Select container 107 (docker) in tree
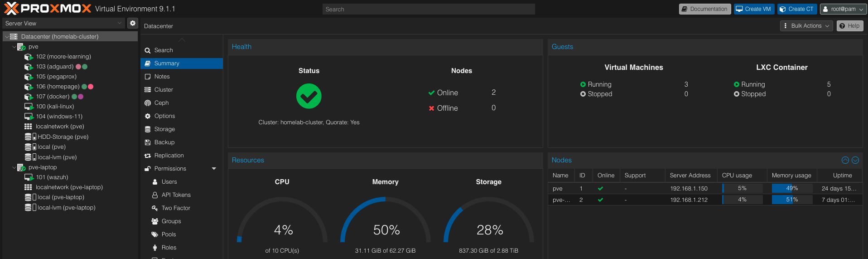 (53, 97)
